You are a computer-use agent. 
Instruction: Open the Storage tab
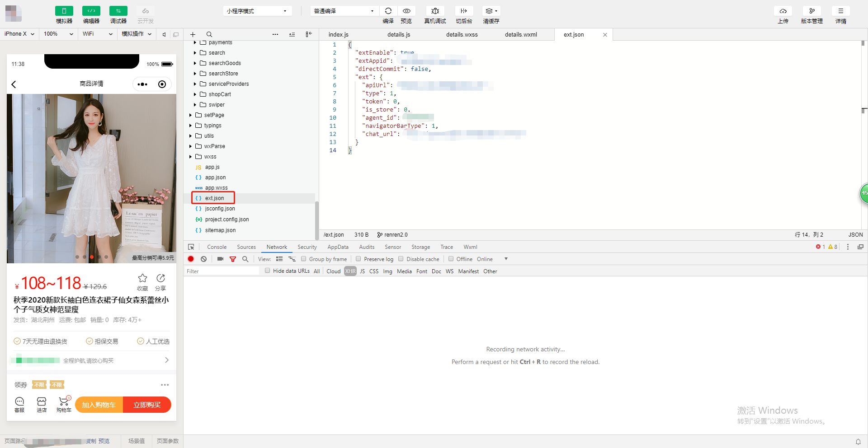click(421, 247)
